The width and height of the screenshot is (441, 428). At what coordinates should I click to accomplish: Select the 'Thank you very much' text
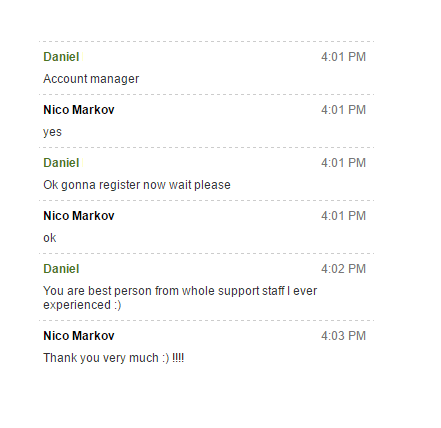pos(101,358)
